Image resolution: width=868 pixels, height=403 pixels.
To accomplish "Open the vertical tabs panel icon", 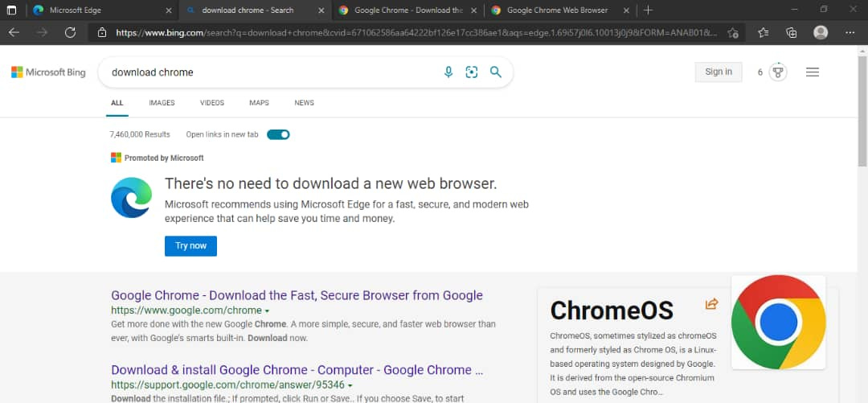I will point(11,10).
